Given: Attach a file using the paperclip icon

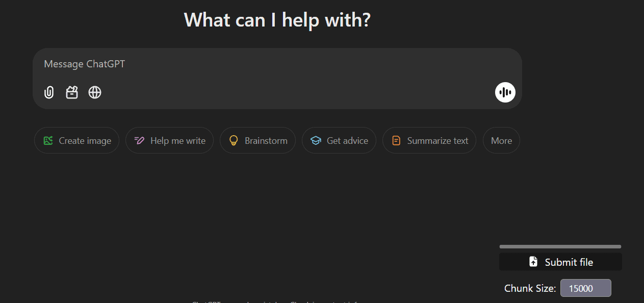Looking at the screenshot, I should (x=48, y=92).
